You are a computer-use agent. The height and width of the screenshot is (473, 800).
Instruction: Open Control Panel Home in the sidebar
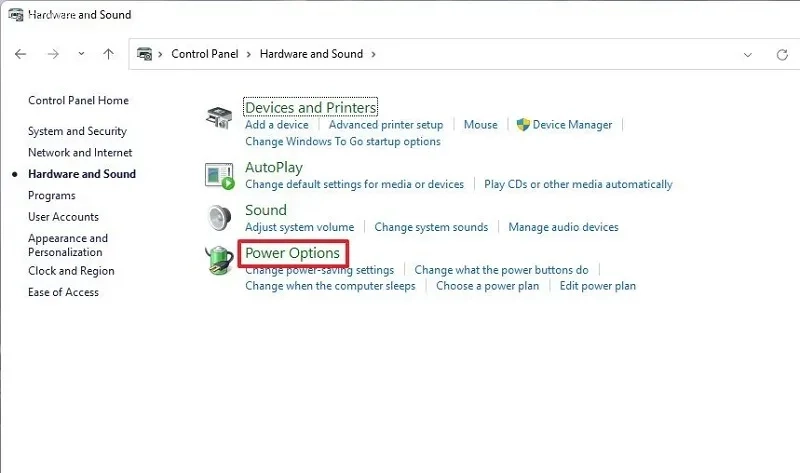point(78,101)
